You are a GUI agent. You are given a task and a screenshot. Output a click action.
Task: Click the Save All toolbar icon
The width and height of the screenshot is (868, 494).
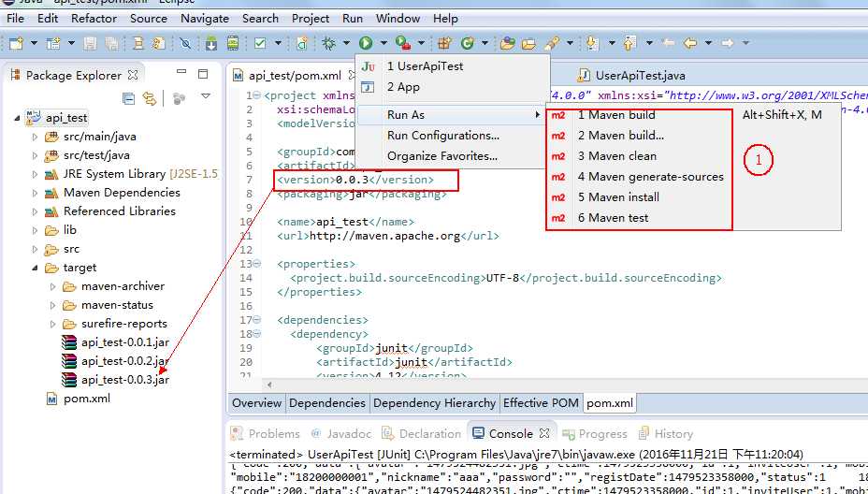pos(110,43)
